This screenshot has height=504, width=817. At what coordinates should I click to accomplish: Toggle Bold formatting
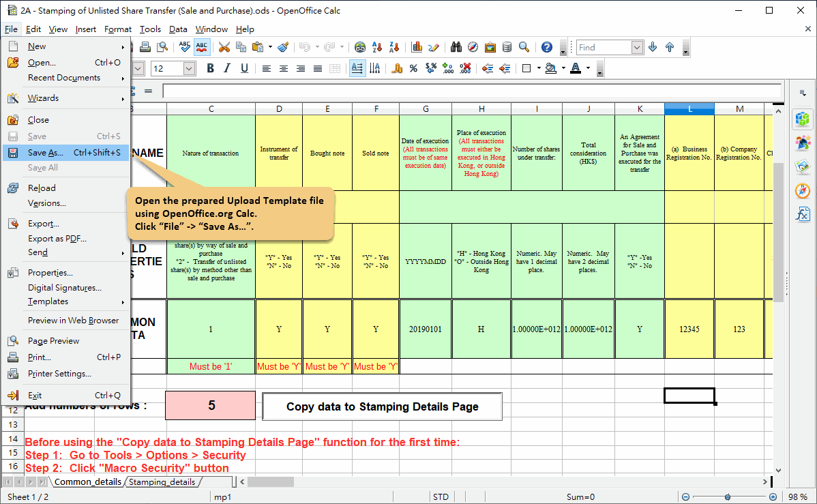click(x=211, y=68)
